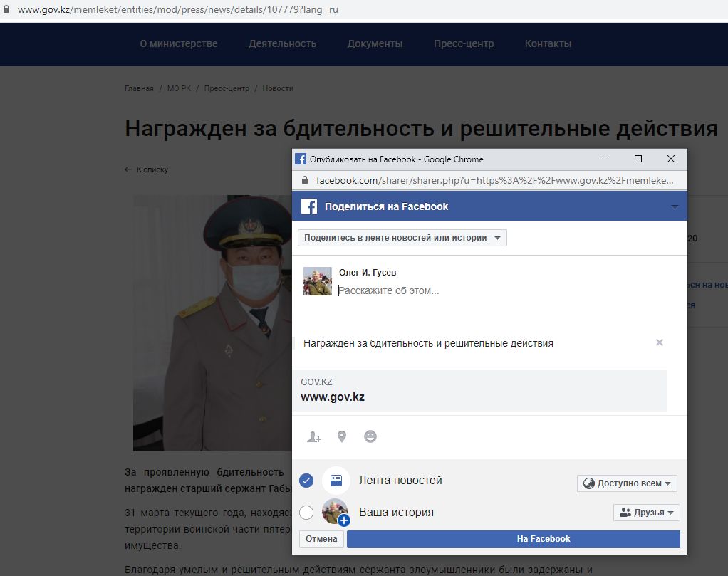Click Отмена button
The image size is (728, 576).
[321, 539]
